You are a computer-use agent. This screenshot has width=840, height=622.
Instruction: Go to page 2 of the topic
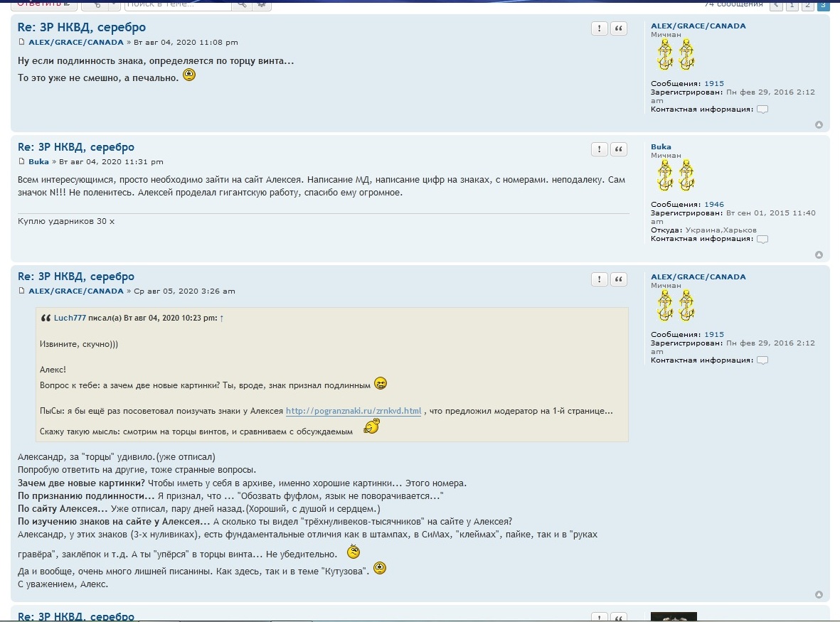click(x=807, y=5)
